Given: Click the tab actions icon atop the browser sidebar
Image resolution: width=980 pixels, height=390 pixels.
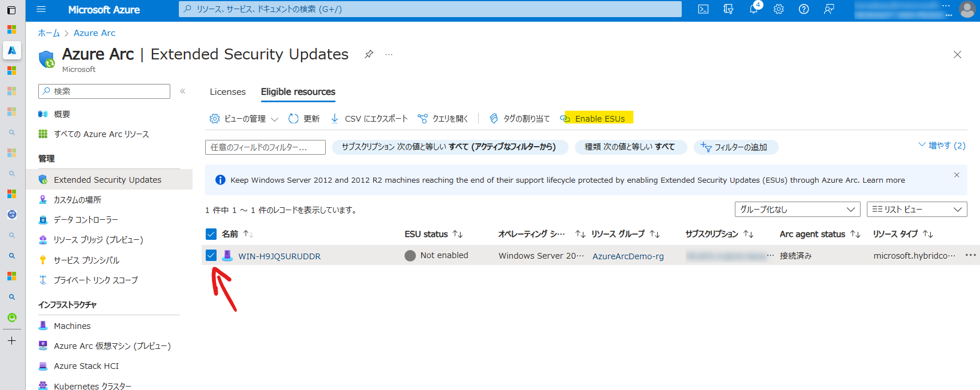Looking at the screenshot, I should (x=11, y=10).
